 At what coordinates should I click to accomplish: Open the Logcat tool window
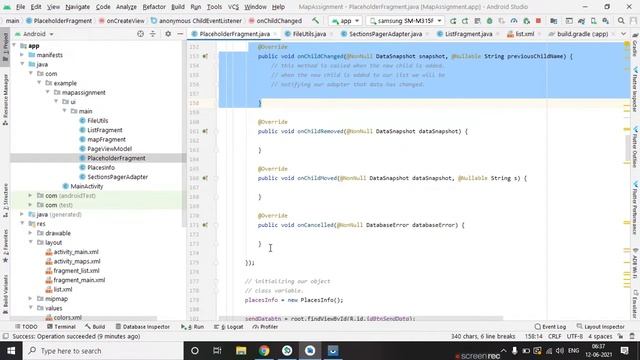point(230,327)
